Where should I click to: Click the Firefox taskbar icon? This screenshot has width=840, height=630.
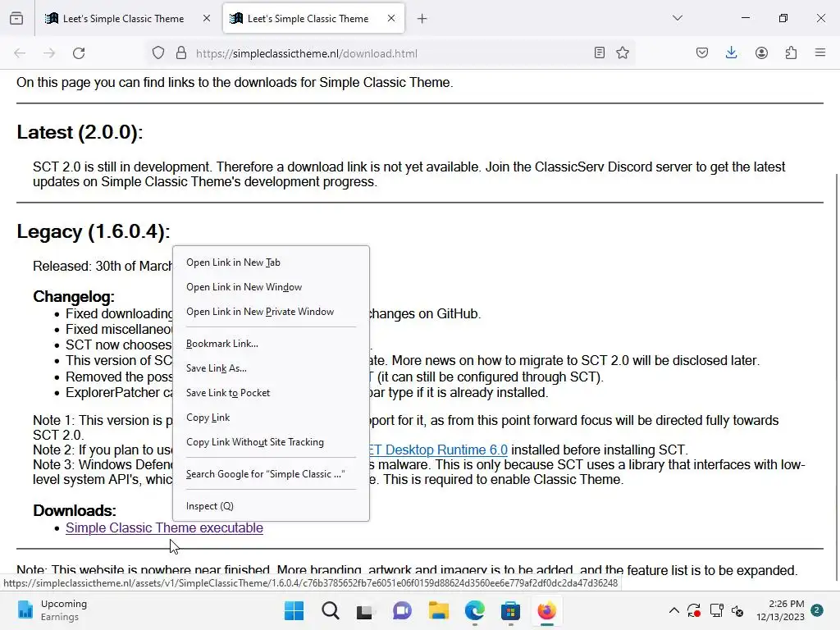pyautogui.click(x=546, y=610)
